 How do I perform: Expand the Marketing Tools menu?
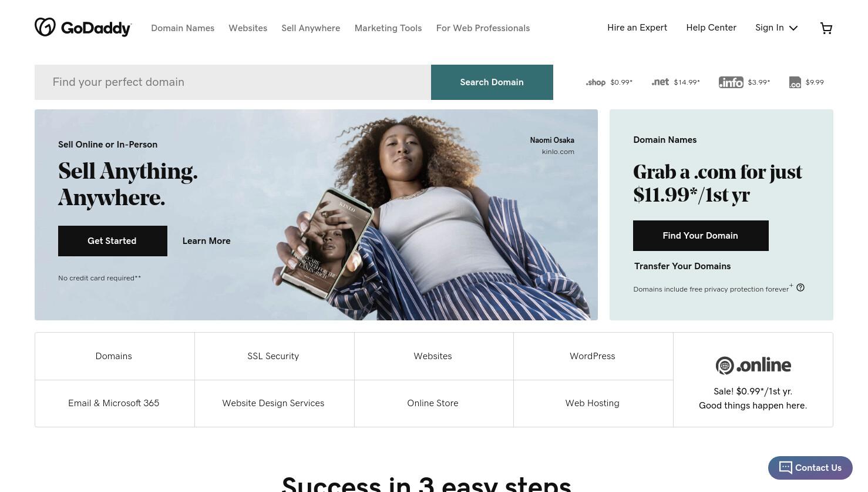(x=388, y=28)
